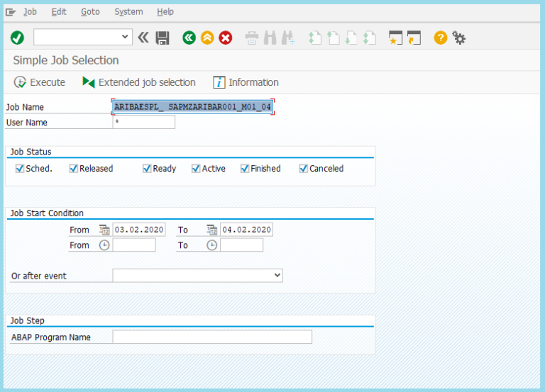545x392 pixels.
Task: Click the Information button
Action: pos(246,82)
